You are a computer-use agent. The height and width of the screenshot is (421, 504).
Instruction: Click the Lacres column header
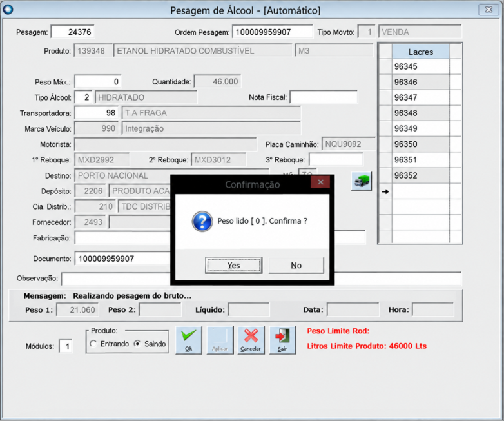tap(420, 52)
